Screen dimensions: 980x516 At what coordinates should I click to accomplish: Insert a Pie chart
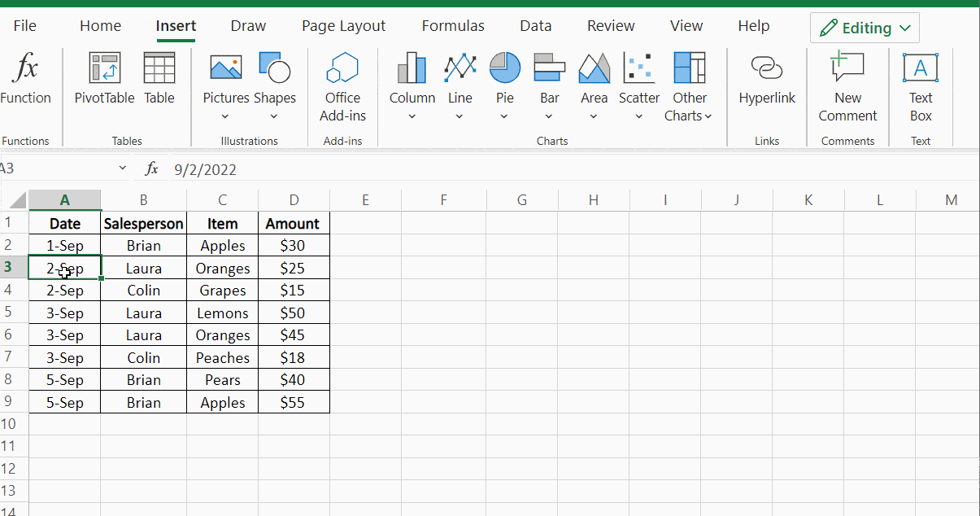click(504, 81)
